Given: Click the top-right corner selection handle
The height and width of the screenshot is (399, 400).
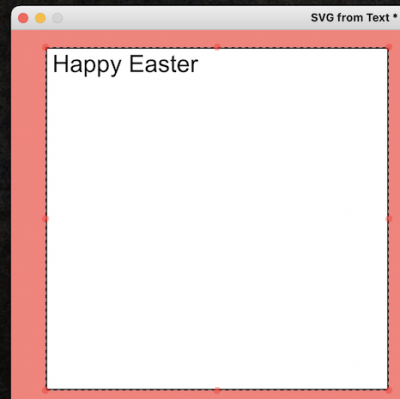Looking at the screenshot, I should 389,47.
